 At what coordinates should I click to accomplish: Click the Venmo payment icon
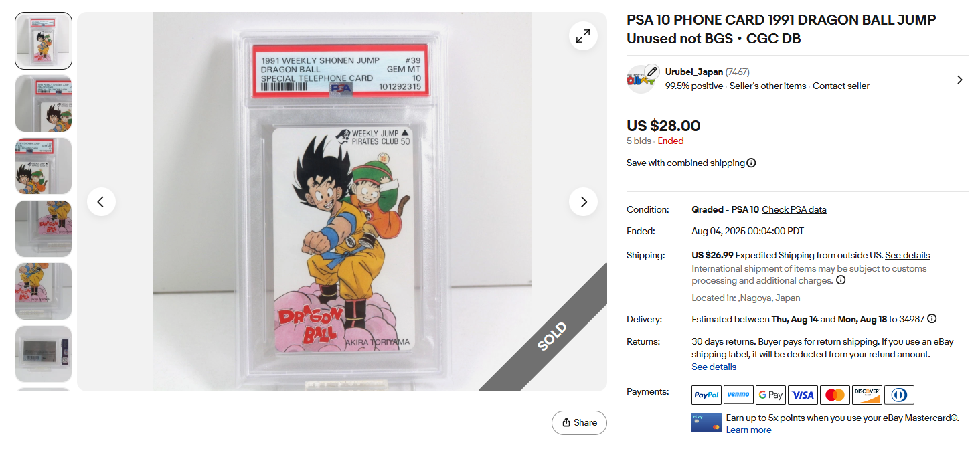pos(738,395)
